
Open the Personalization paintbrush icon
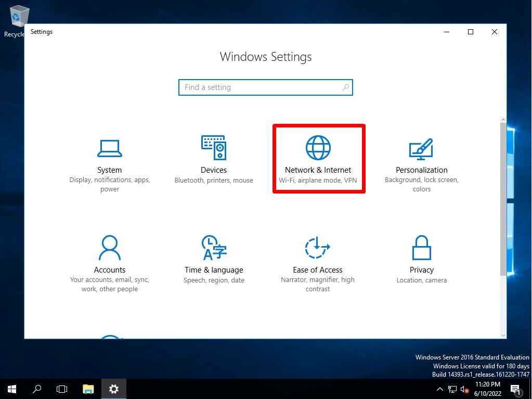421,149
